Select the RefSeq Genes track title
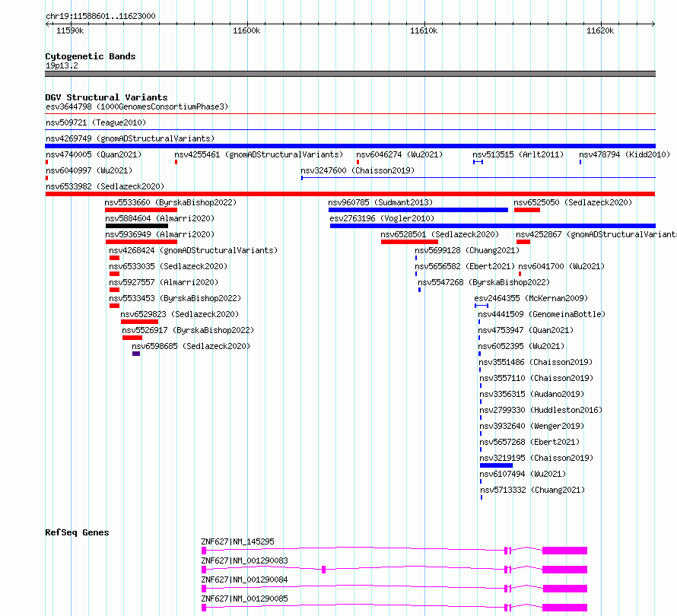677x616 pixels. pos(77,532)
